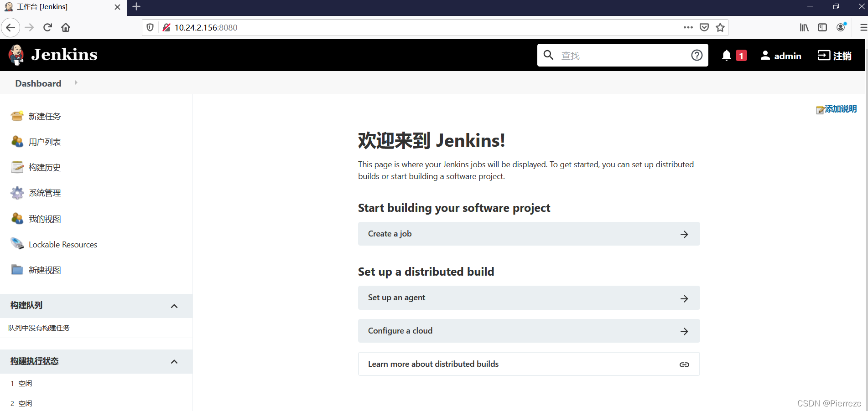Collapse the 构建执行状态 executor panel
Image resolution: width=868 pixels, height=411 pixels.
point(174,362)
